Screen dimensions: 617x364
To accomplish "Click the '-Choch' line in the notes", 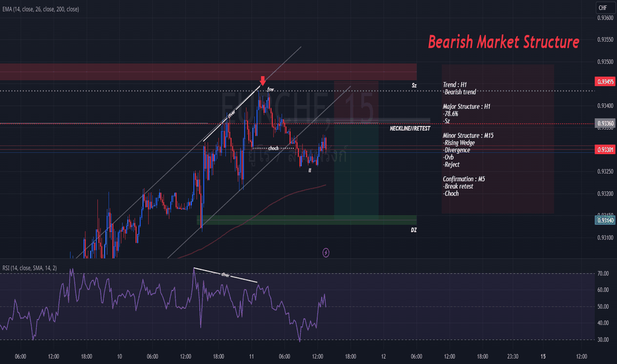I will [x=451, y=194].
